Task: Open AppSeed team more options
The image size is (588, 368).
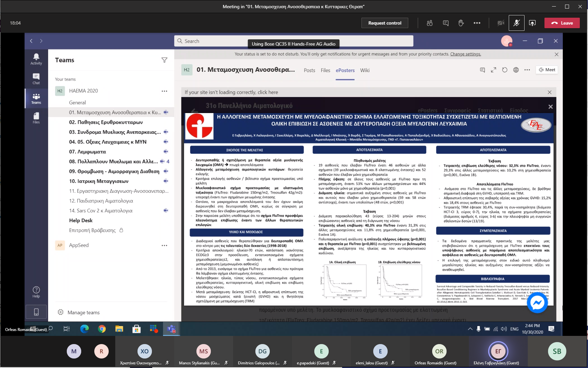Action: [x=164, y=245]
